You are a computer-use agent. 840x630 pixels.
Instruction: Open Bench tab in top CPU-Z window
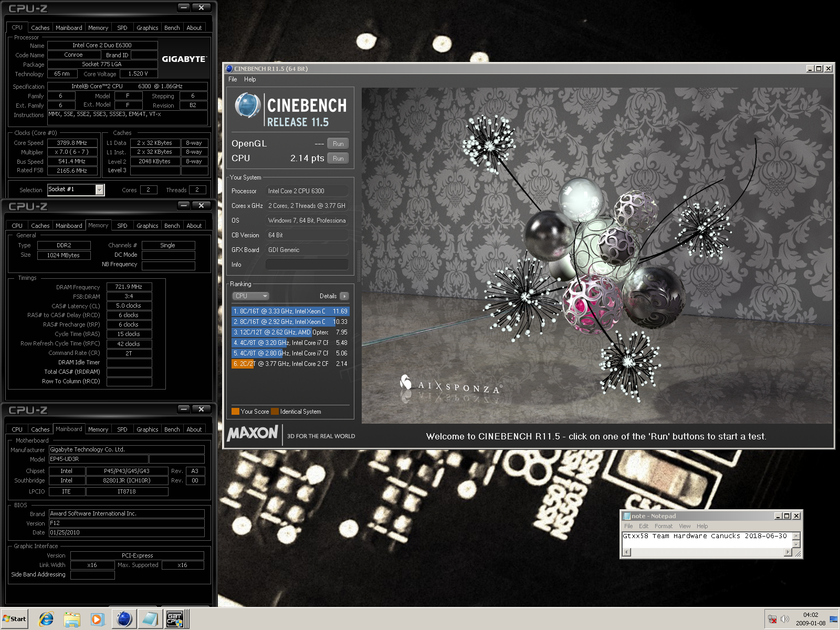172,28
